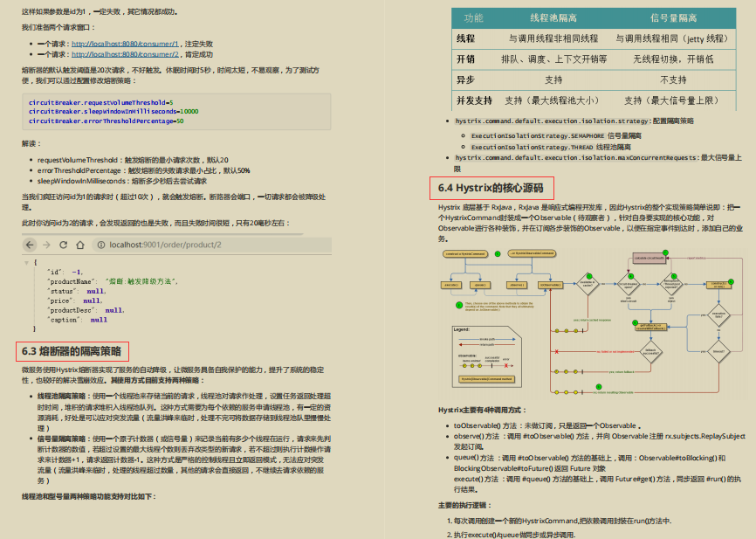Click the JSON line "productDesc": null
The height and width of the screenshot is (539, 756).
click(86, 310)
